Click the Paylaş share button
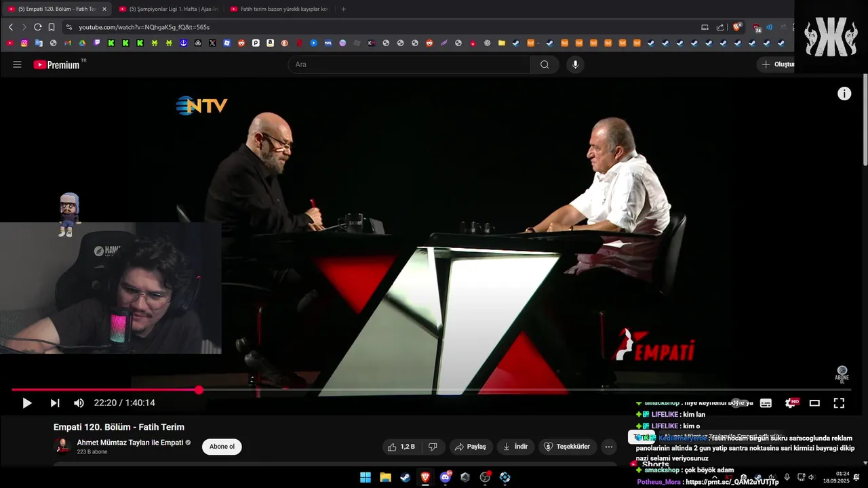 point(470,447)
